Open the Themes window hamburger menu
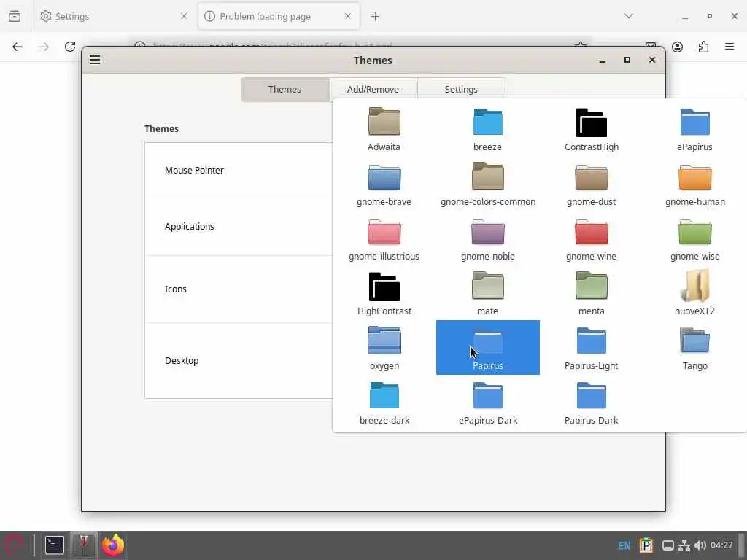Image resolution: width=747 pixels, height=560 pixels. point(95,60)
